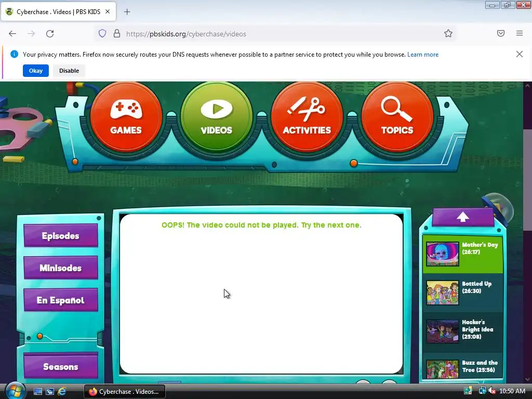532x399 pixels.
Task: Click the tracking protection shield icon
Action: [102, 34]
